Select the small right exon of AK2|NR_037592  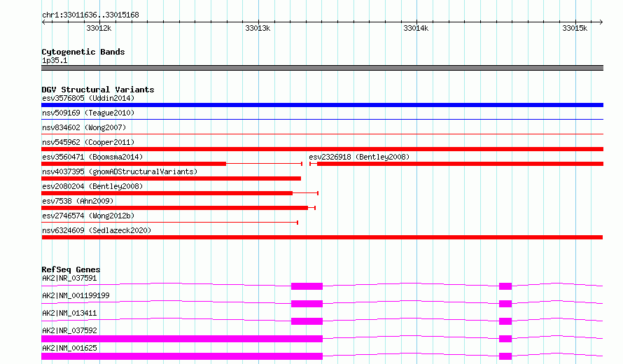coord(505,339)
